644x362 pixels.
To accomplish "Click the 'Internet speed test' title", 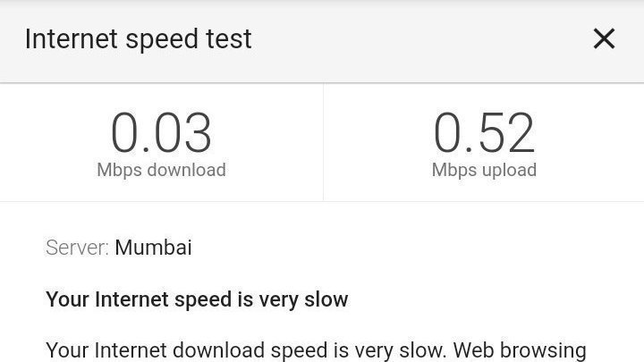I will pyautogui.click(x=138, y=40).
